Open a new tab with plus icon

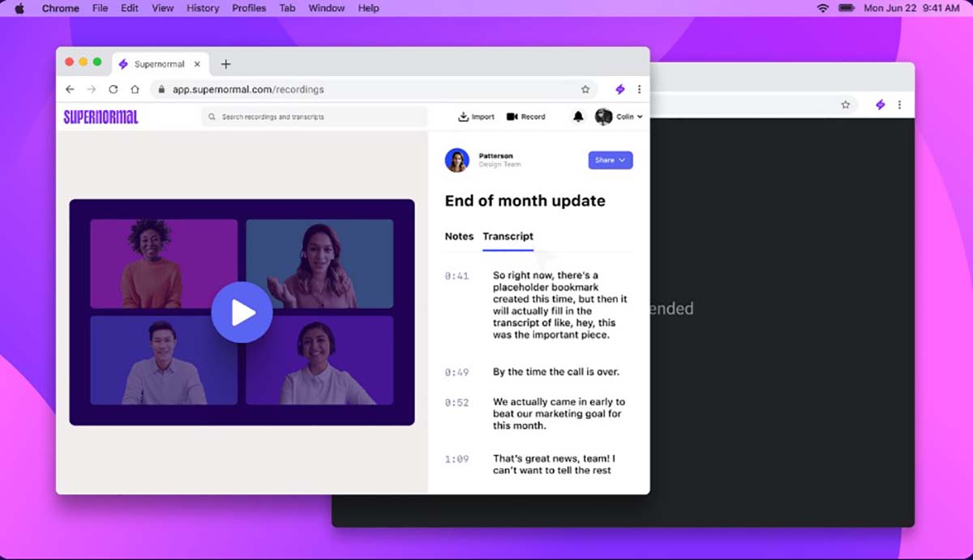click(x=225, y=64)
